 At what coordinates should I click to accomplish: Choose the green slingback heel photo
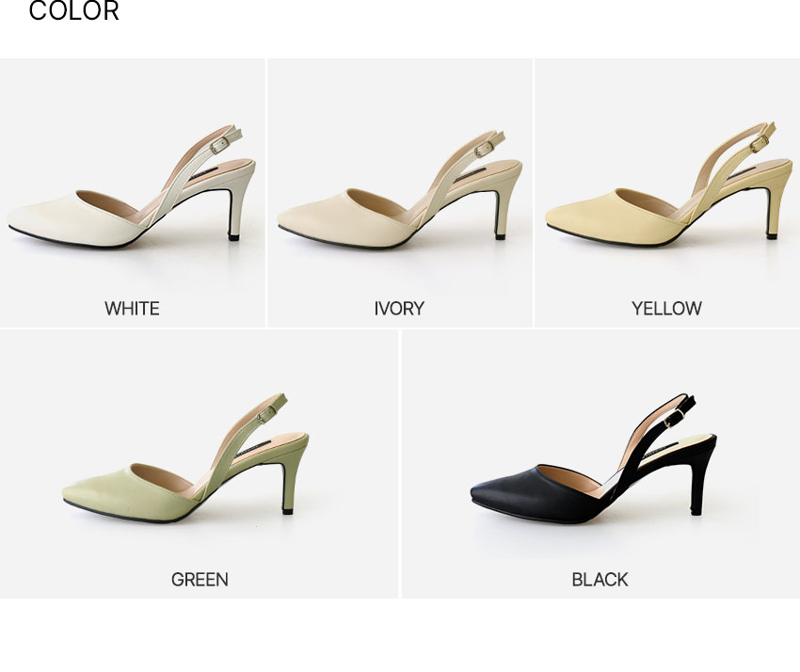[185, 458]
